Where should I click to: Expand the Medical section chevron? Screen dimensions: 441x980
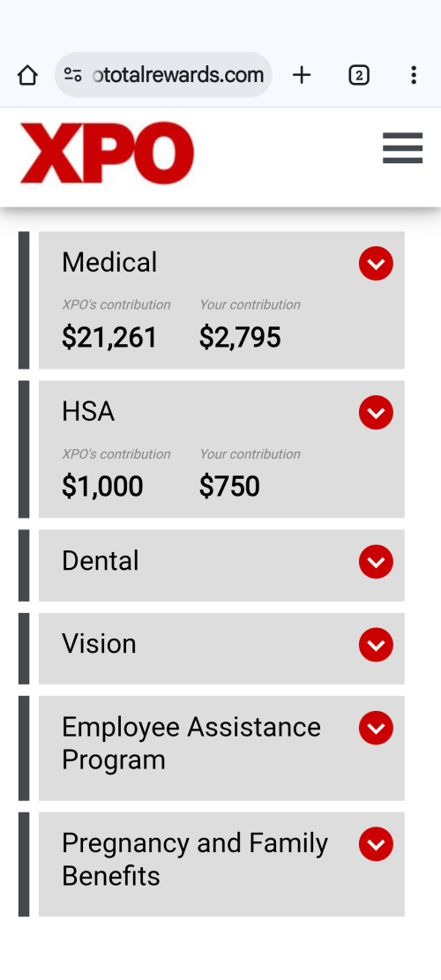pyautogui.click(x=376, y=264)
